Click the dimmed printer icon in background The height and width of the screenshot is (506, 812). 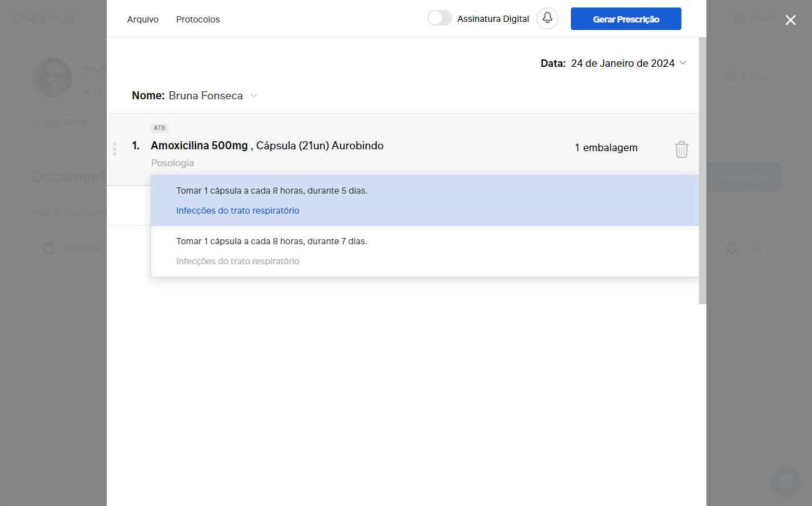(732, 249)
